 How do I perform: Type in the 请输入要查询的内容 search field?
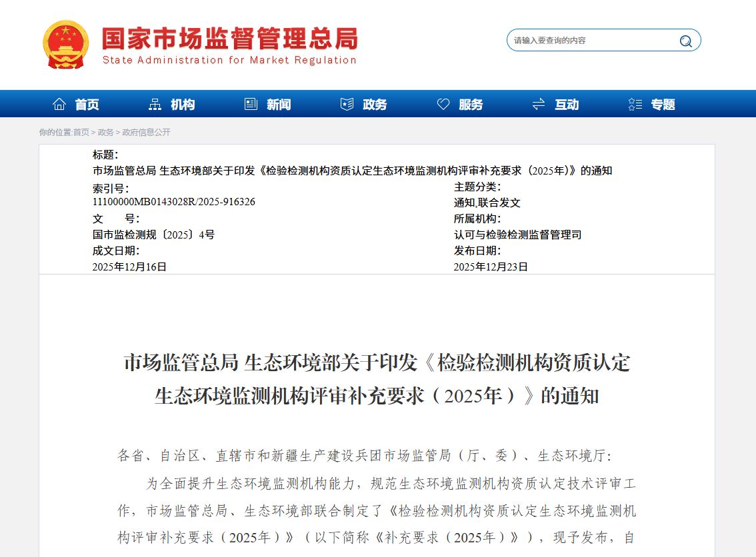coord(590,41)
